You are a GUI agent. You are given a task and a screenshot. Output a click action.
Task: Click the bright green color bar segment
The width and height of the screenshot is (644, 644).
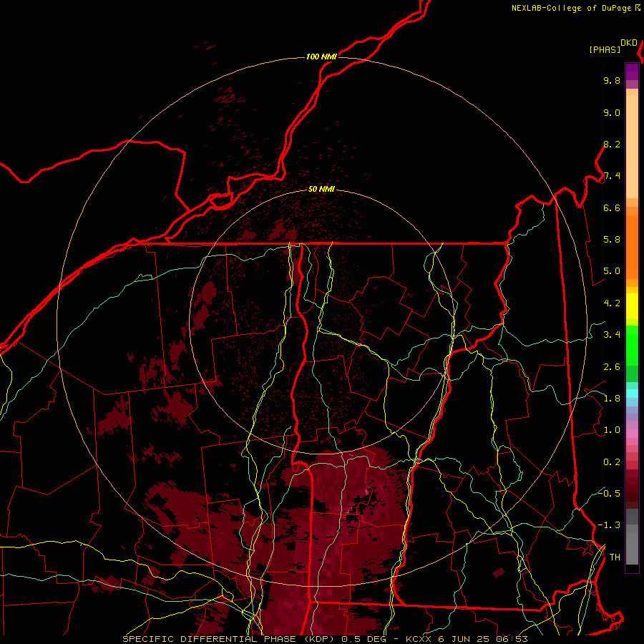pyautogui.click(x=632, y=346)
